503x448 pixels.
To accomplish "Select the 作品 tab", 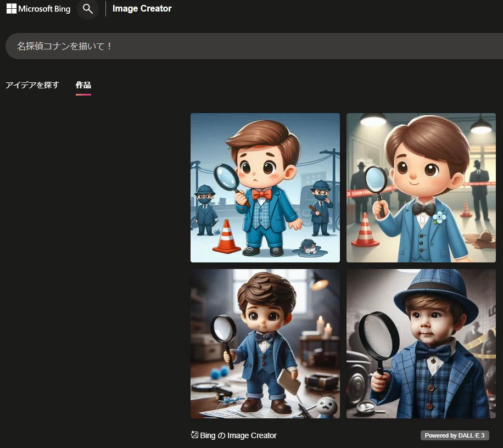I will click(83, 85).
